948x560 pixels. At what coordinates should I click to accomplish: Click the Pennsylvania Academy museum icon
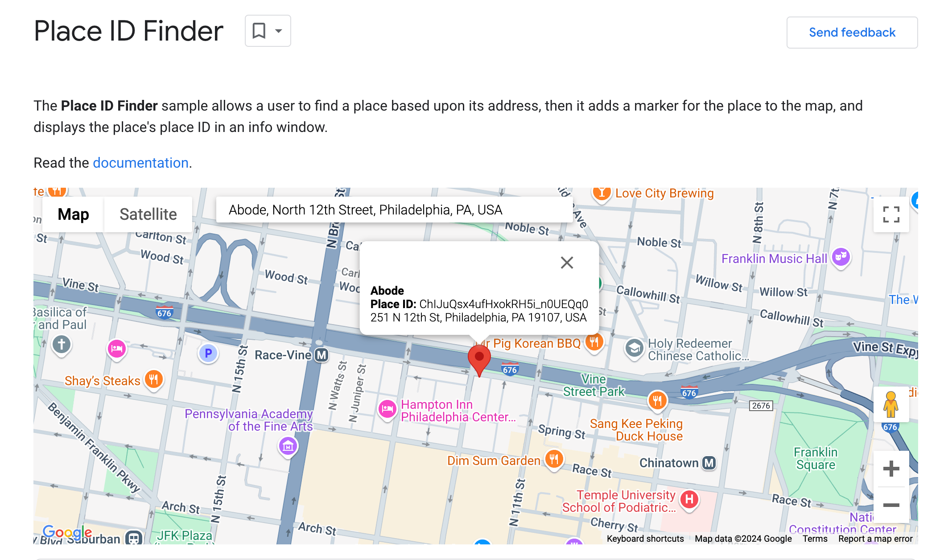click(288, 445)
